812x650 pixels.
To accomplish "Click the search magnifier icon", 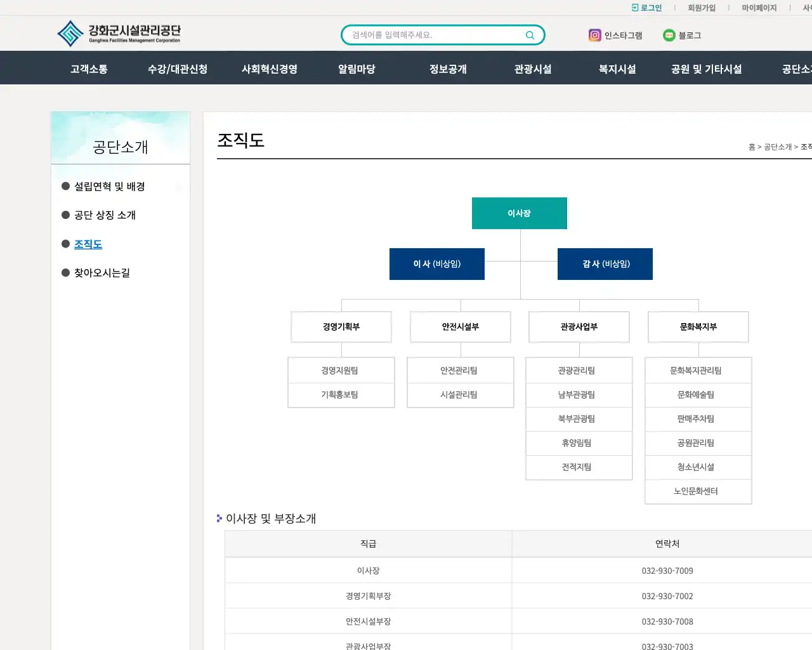I will [530, 35].
